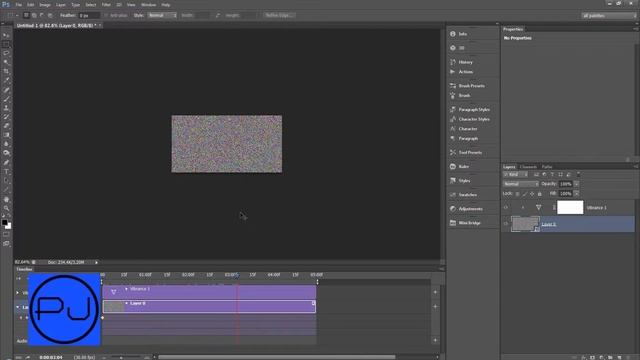Click the Feather input field
The width and height of the screenshot is (640, 360).
[89, 16]
